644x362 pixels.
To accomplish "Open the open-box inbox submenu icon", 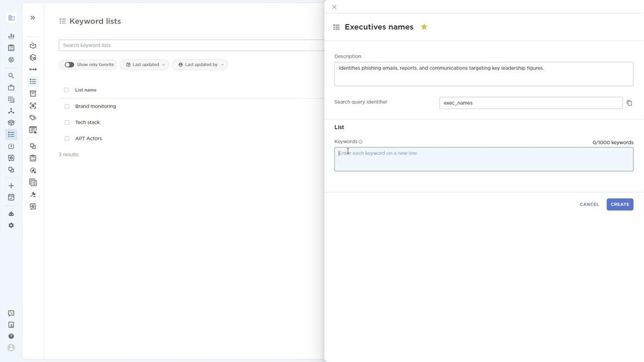I will click(33, 46).
